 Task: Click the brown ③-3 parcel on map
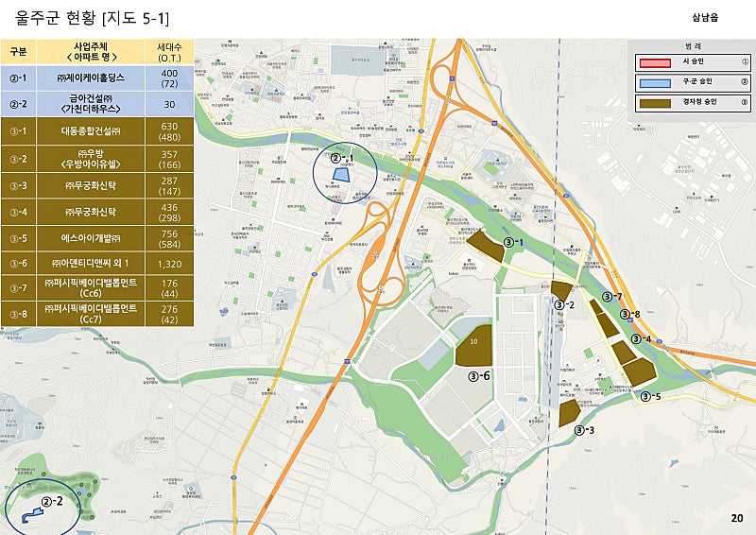570,413
